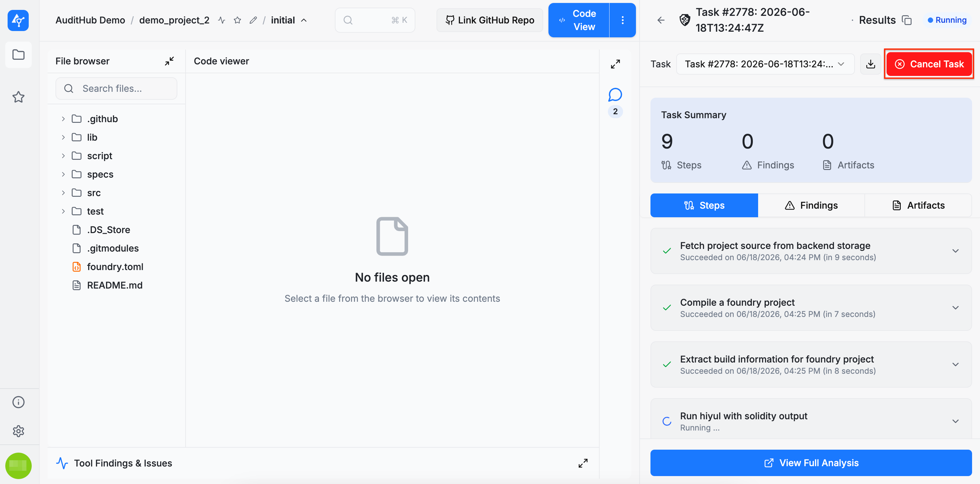Image resolution: width=980 pixels, height=484 pixels.
Task: Click AuditHub Demo breadcrumb link
Action: click(90, 20)
